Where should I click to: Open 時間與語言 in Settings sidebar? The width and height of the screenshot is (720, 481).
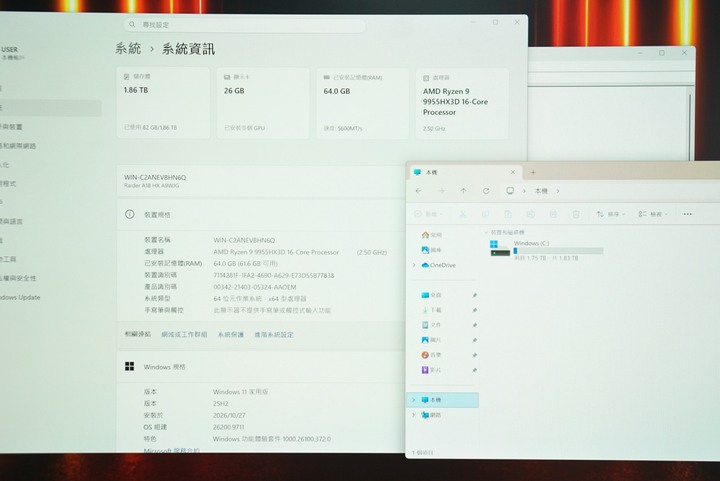(11, 221)
